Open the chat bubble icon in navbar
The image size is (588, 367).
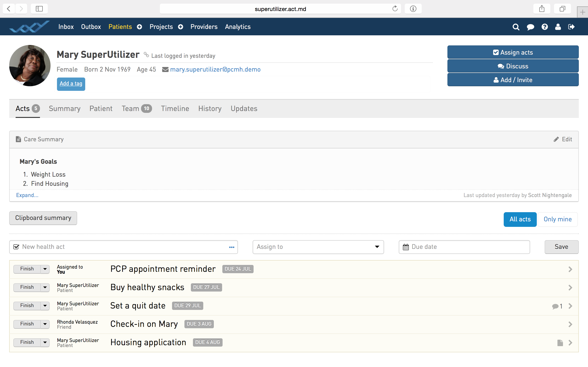[x=530, y=27]
